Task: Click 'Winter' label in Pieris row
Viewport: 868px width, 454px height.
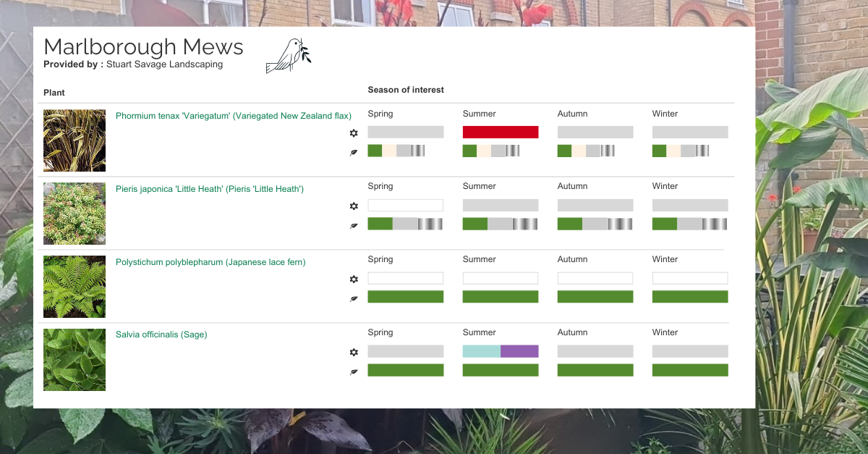Action: 665,186
